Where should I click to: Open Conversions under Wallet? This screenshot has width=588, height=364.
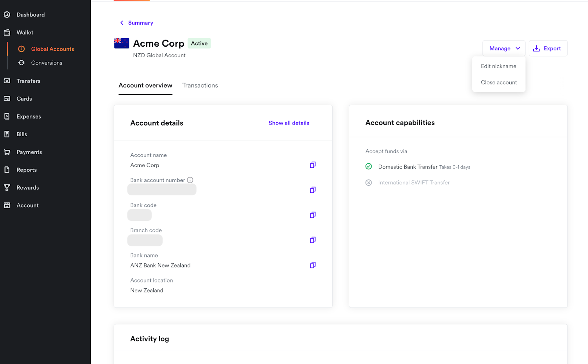coord(46,63)
